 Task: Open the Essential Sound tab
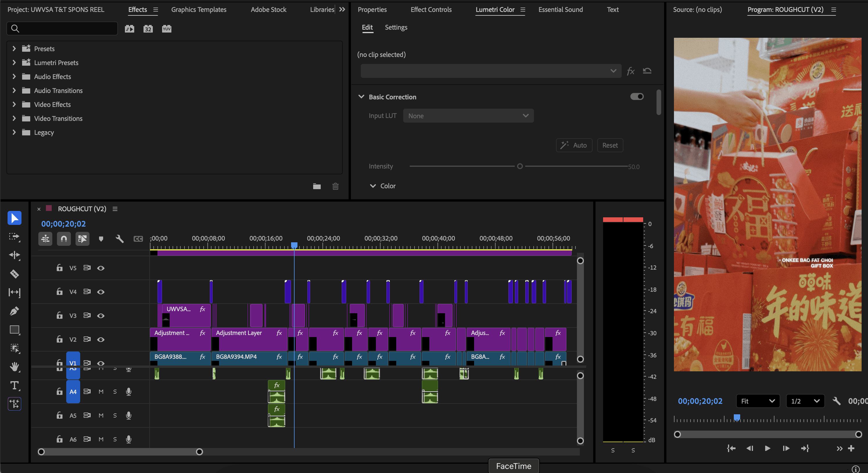[560, 9]
